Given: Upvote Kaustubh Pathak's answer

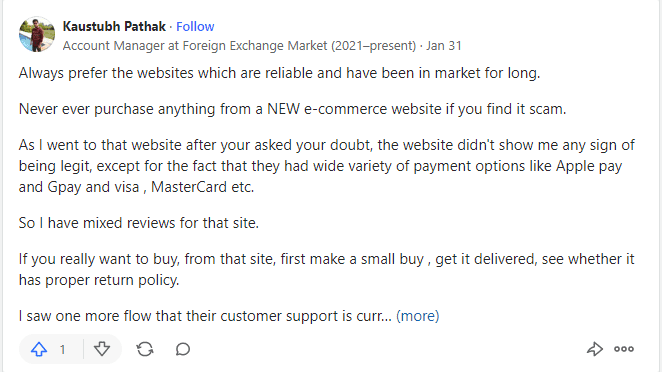Looking at the screenshot, I should click(x=39, y=349).
